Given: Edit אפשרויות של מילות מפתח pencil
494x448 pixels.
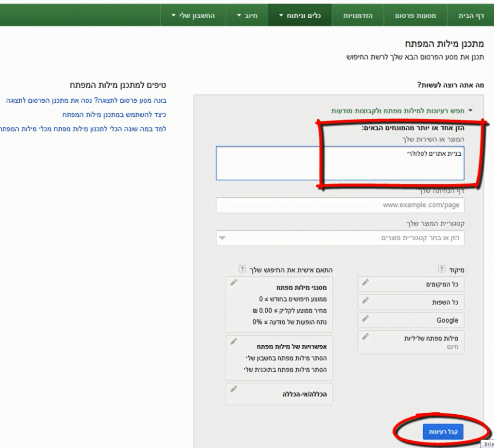Looking at the screenshot, I should pos(234,341).
